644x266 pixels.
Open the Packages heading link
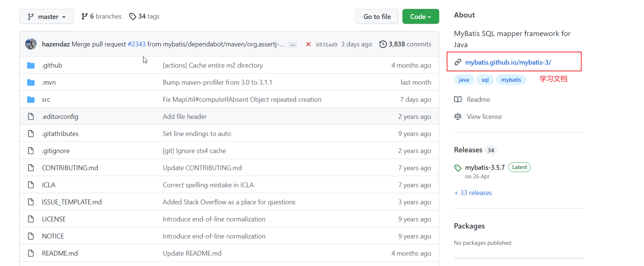pyautogui.click(x=469, y=226)
